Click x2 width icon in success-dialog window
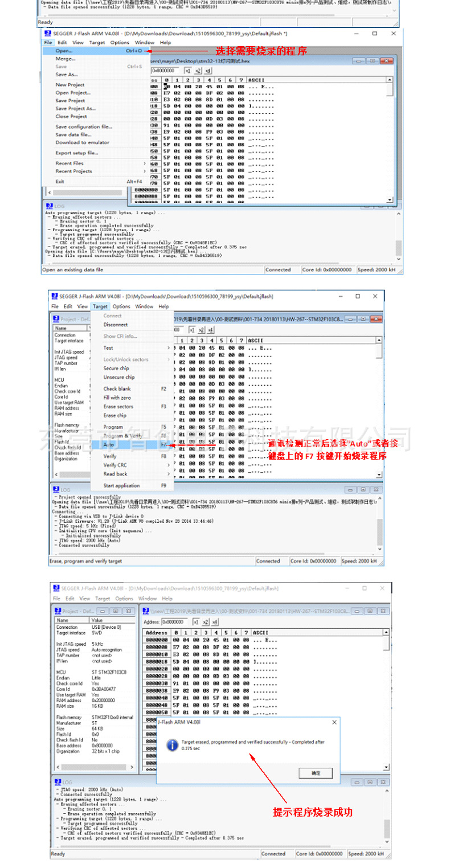Screen dimensions: 450x868 (206, 622)
